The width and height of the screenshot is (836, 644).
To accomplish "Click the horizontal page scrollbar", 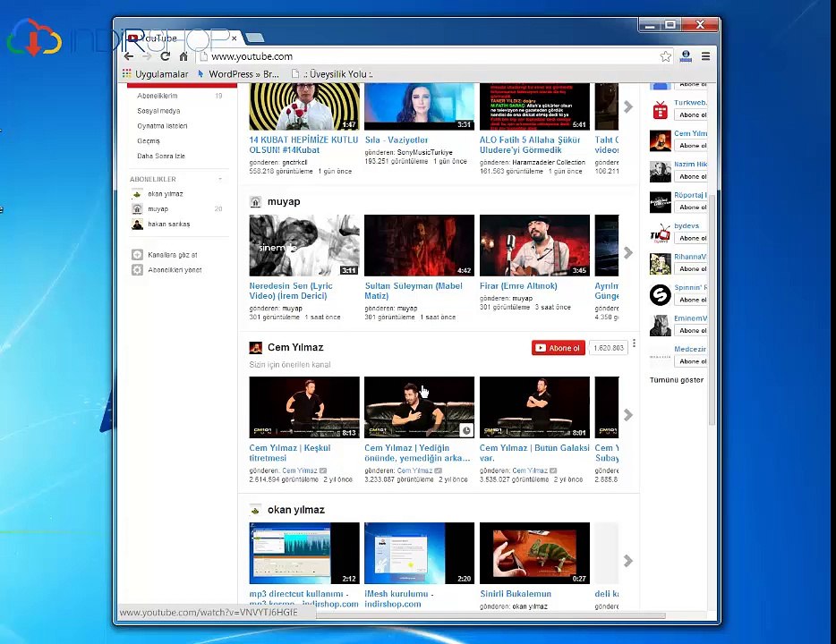I will click(491, 615).
